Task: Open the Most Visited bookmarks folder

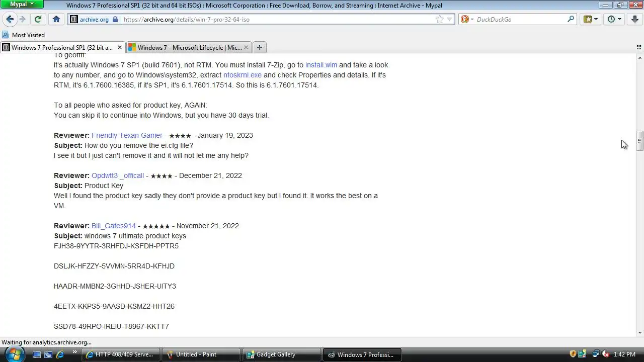Action: [24, 35]
